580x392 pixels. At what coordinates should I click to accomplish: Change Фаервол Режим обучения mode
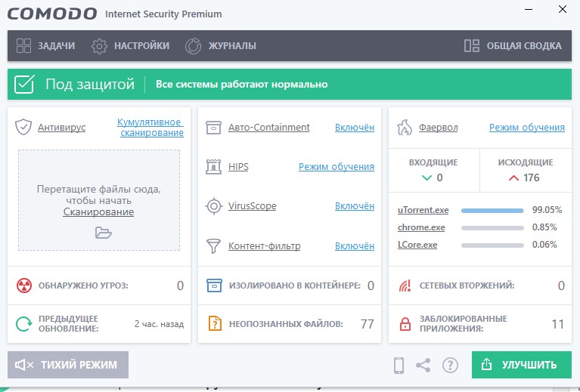point(527,128)
